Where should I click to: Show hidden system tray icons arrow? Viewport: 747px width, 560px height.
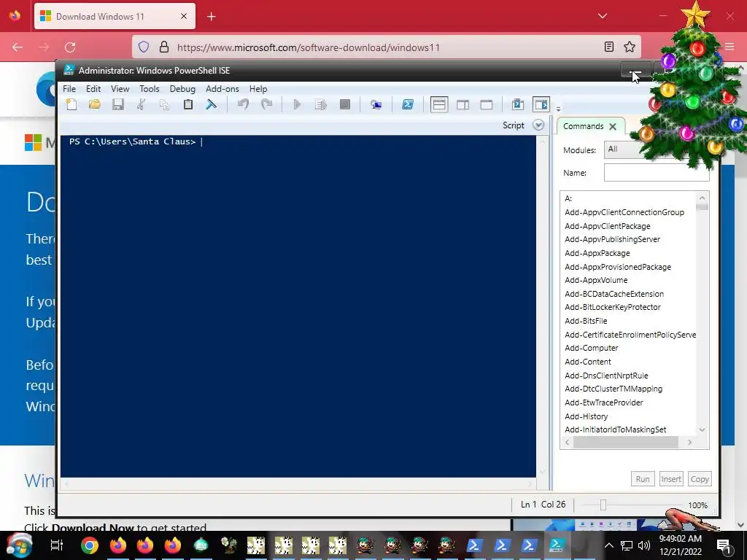(609, 545)
